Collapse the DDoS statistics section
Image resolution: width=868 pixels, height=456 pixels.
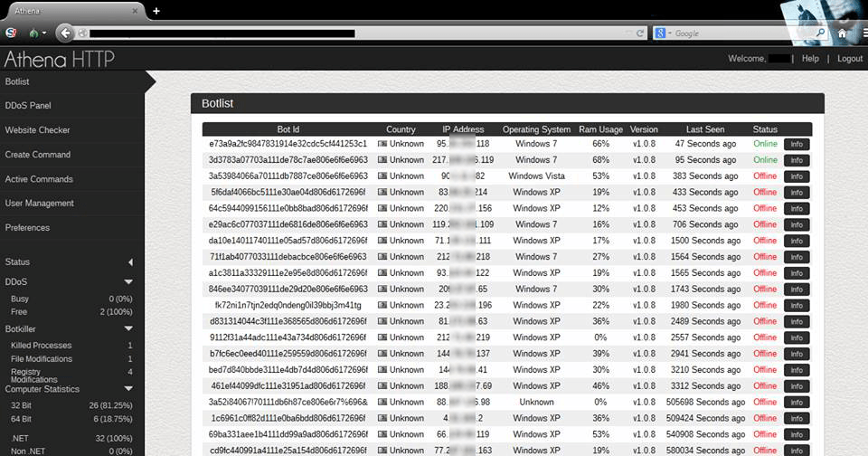(x=128, y=282)
